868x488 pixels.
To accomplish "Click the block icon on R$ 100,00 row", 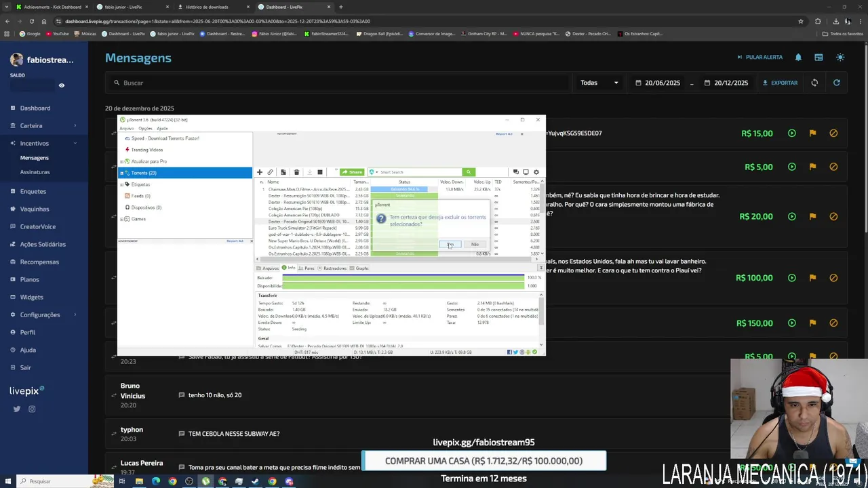I will (833, 278).
